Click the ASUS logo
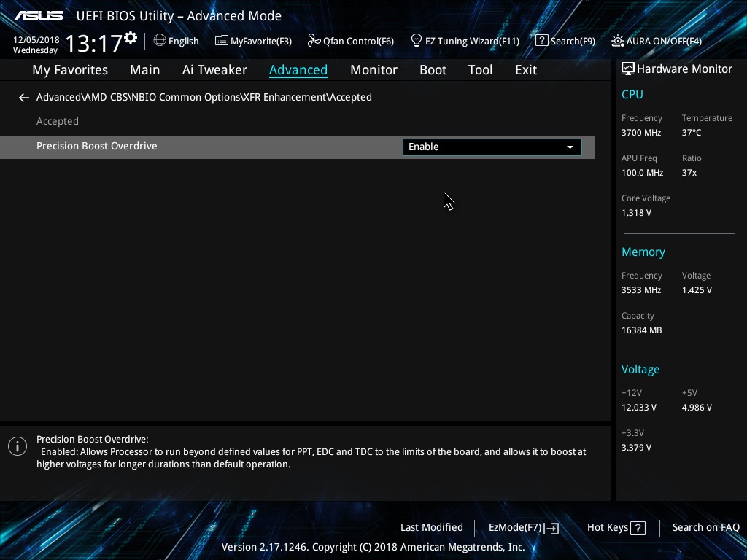747x560 pixels. pyautogui.click(x=38, y=16)
